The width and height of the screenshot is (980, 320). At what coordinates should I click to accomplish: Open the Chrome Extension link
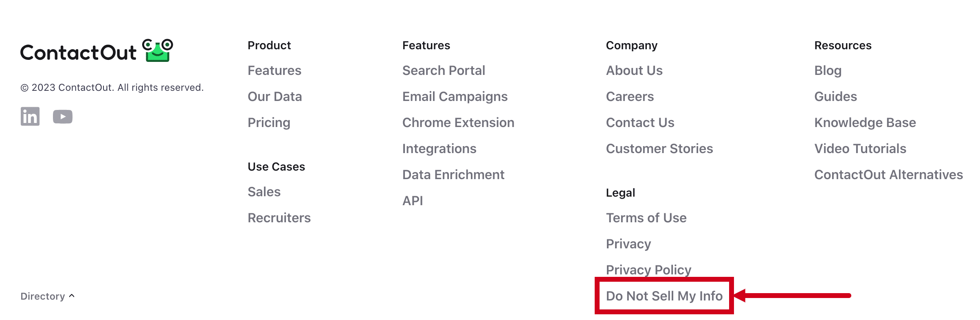(458, 123)
